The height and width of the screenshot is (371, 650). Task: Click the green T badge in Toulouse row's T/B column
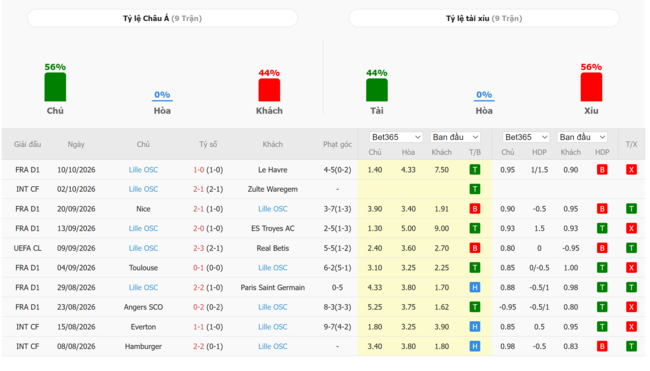point(475,268)
